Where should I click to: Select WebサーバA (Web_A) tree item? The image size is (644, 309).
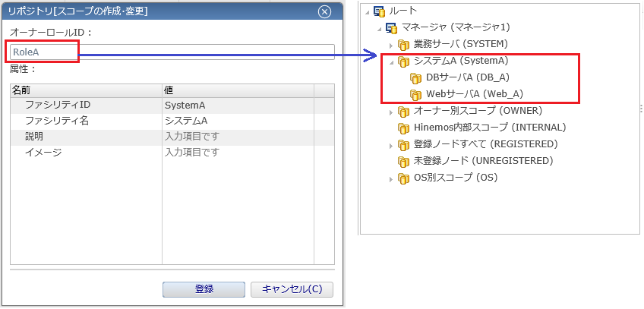pyautogui.click(x=475, y=94)
